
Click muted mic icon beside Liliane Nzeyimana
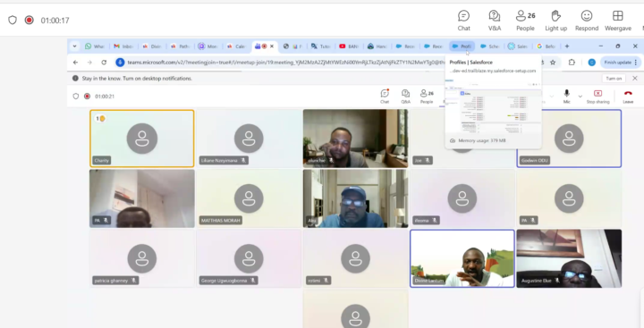click(243, 161)
